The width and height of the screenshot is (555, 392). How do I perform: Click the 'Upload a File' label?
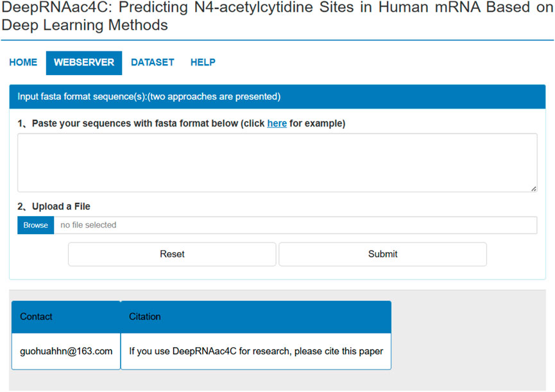point(60,207)
